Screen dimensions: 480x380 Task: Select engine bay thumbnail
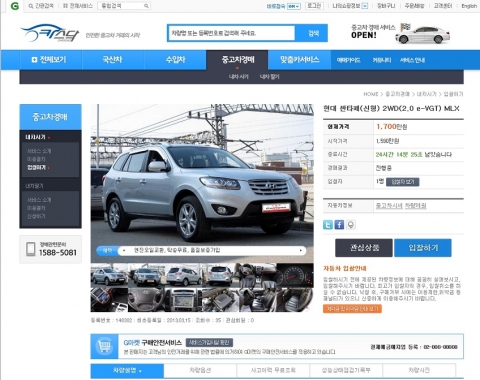click(220, 300)
